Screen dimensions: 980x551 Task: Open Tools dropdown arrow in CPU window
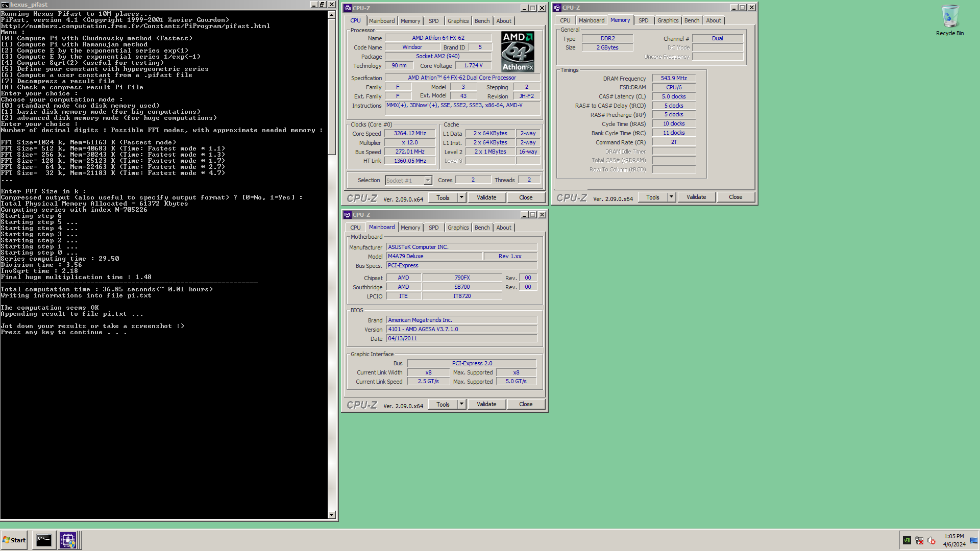pyautogui.click(x=461, y=197)
